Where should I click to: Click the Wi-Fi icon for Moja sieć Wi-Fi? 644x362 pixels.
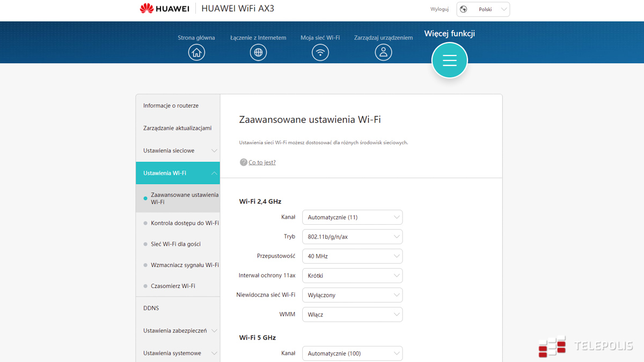point(320,53)
